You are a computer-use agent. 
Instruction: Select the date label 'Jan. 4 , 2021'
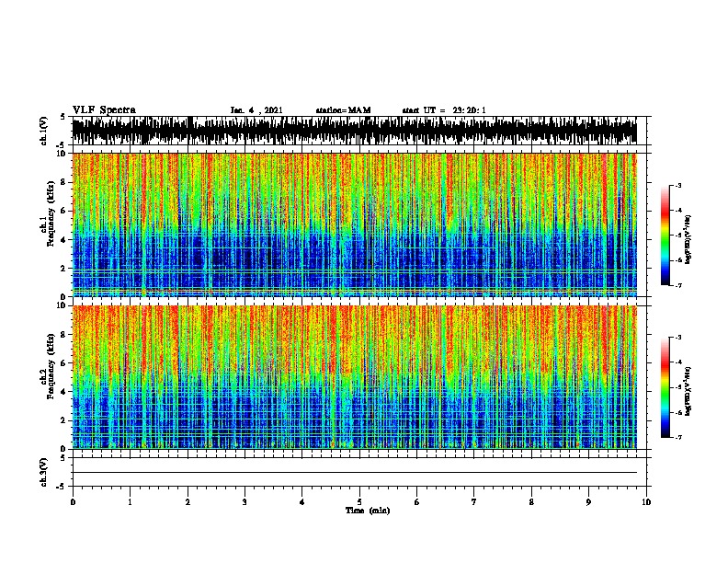pyautogui.click(x=256, y=110)
